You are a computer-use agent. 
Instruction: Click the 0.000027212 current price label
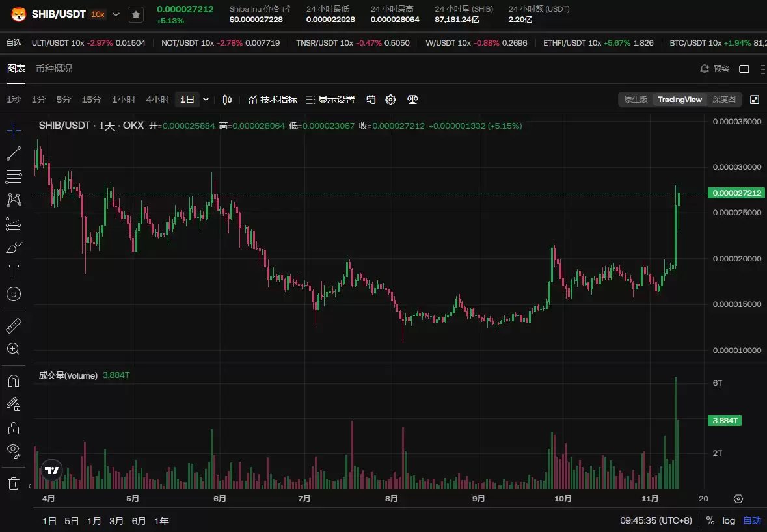pos(736,193)
